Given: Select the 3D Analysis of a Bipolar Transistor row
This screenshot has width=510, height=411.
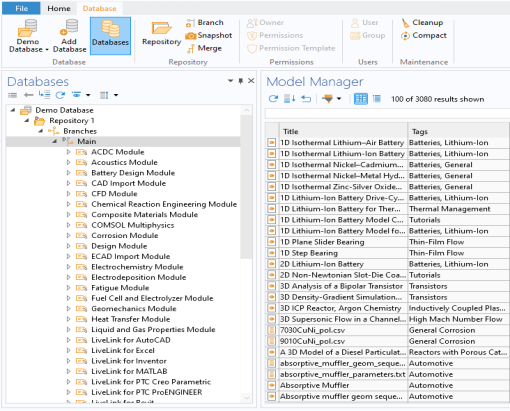Looking at the screenshot, I should (x=388, y=286).
